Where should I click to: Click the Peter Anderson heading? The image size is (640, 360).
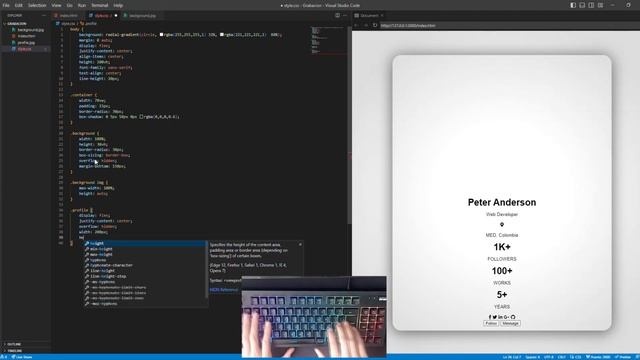click(x=502, y=202)
